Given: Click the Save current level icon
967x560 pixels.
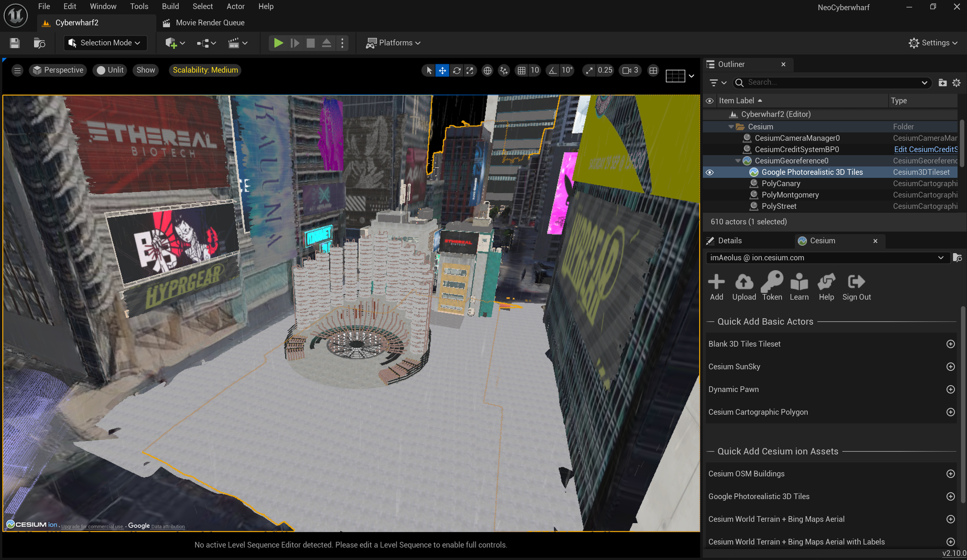Looking at the screenshot, I should point(15,43).
